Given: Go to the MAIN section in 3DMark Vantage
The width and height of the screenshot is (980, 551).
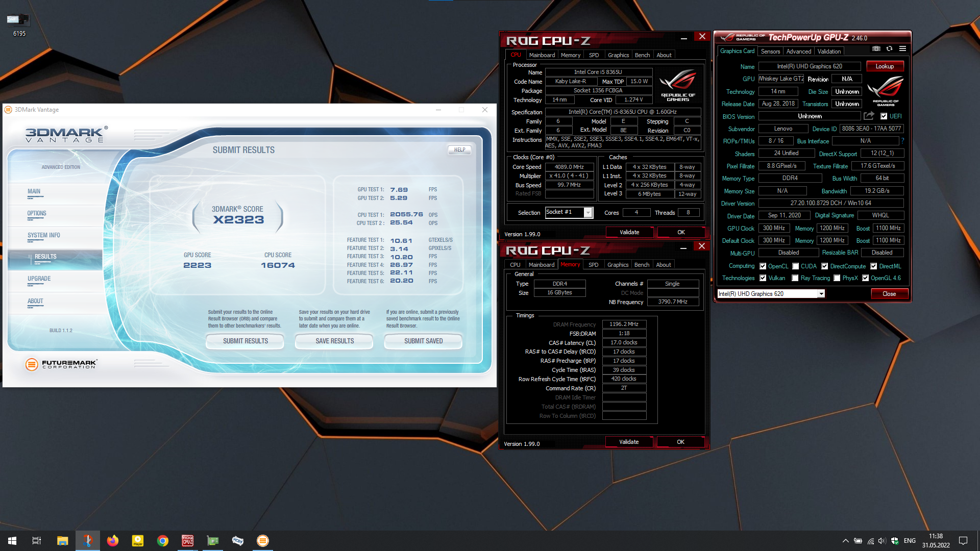Looking at the screenshot, I should tap(34, 192).
